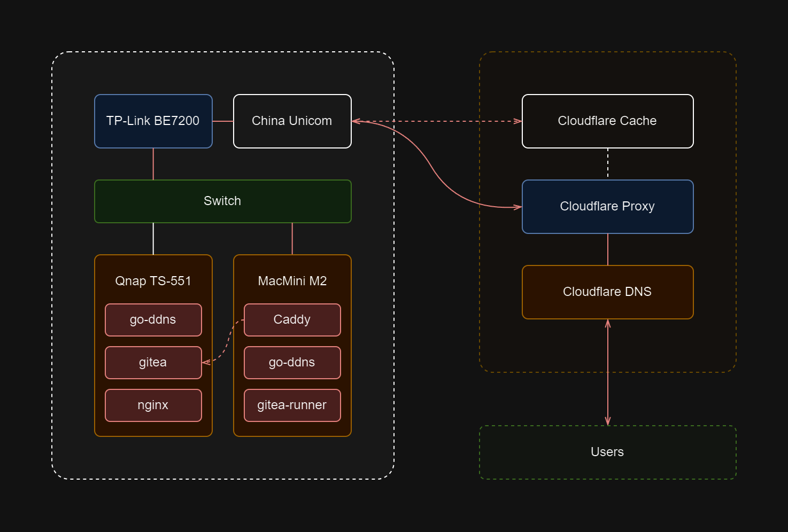788x532 pixels.
Task: Click the gitea service node
Action: pyautogui.click(x=153, y=363)
